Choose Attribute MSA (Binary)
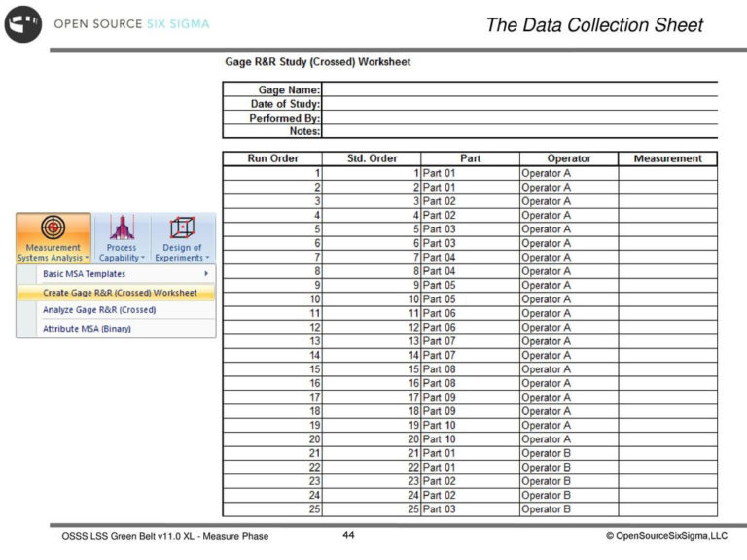747x560 pixels. 117,329
